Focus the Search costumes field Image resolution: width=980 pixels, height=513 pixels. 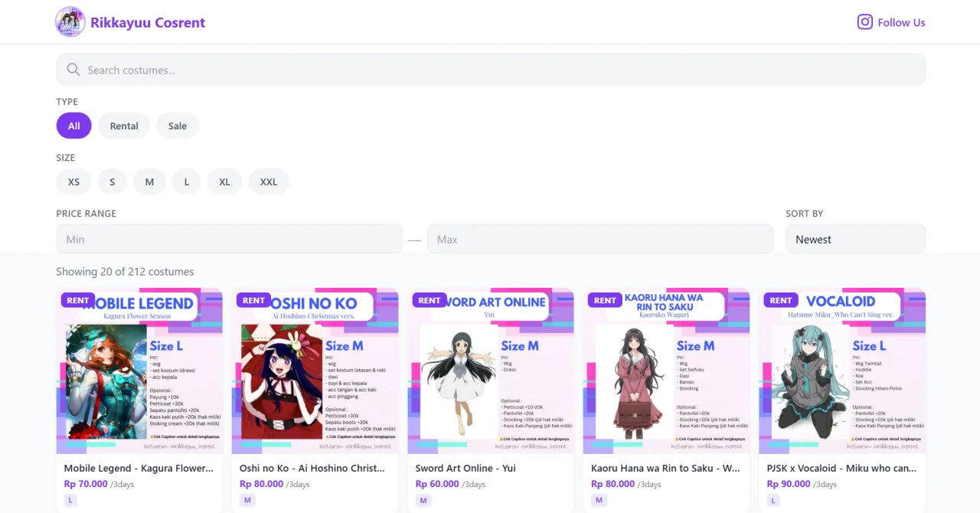pyautogui.click(x=491, y=70)
